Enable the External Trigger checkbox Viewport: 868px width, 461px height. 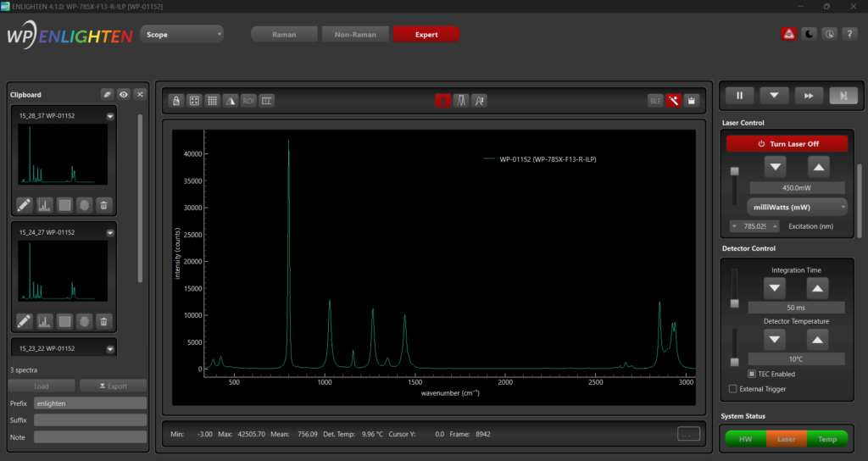(x=733, y=389)
